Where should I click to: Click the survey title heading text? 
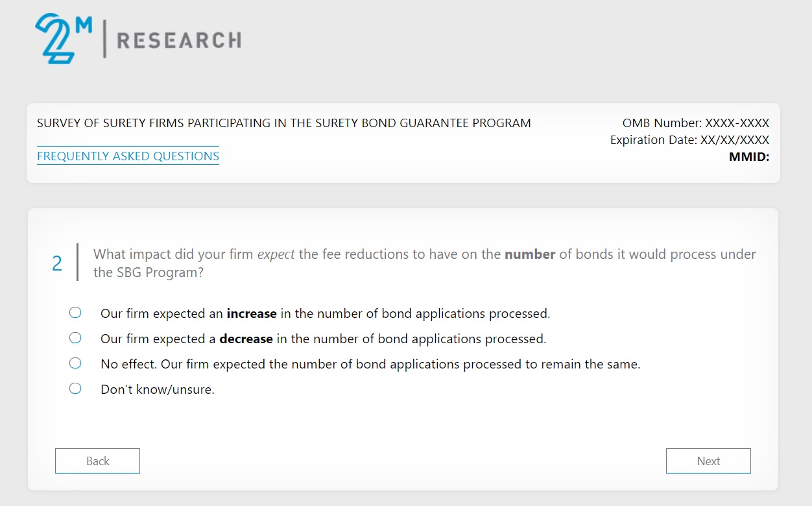[283, 123]
